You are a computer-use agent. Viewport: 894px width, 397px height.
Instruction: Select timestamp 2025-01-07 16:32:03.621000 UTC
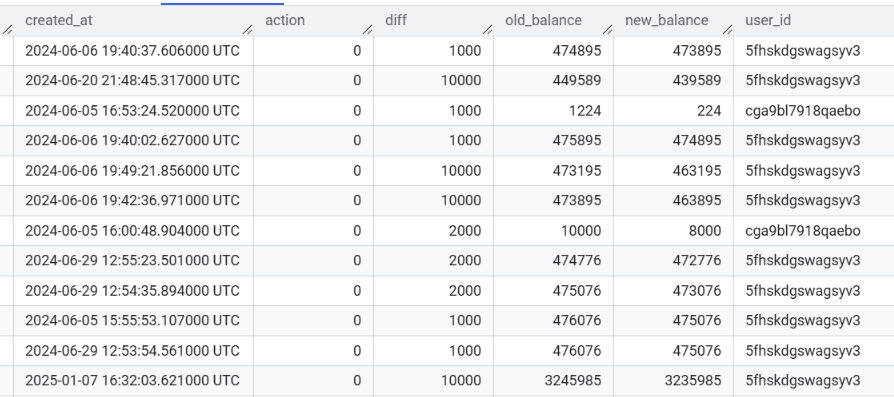coord(132,380)
